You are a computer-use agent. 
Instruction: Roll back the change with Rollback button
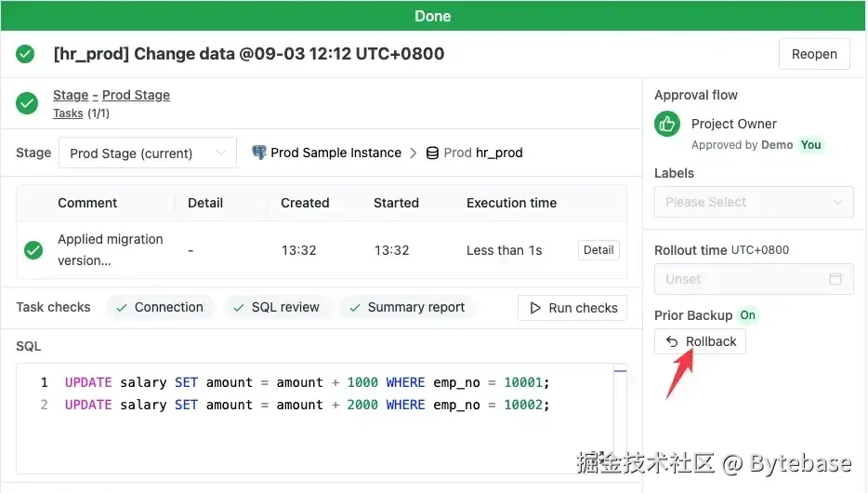point(700,341)
